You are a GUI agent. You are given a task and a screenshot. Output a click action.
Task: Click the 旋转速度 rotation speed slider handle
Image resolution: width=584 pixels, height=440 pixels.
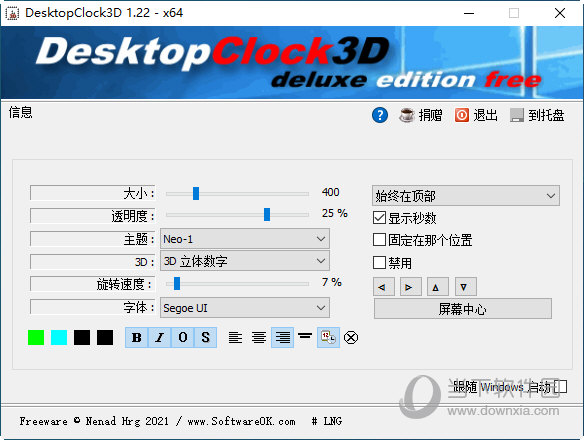click(177, 284)
